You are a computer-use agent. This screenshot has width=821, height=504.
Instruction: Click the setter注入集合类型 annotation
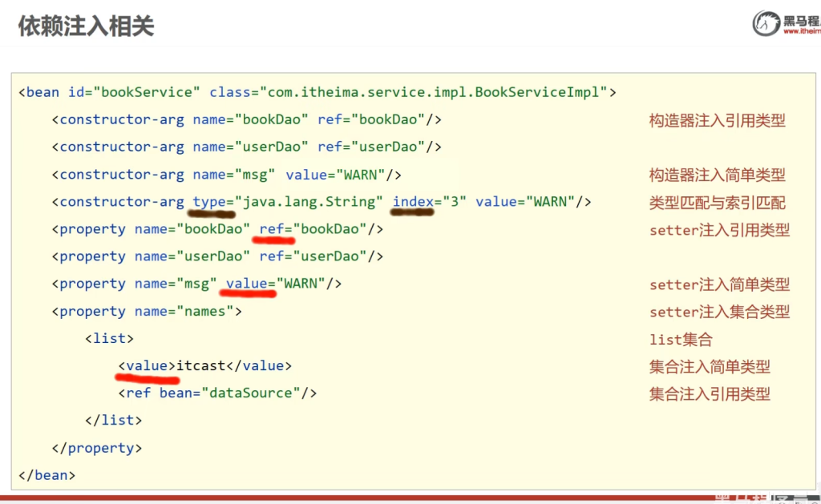pyautogui.click(x=719, y=312)
